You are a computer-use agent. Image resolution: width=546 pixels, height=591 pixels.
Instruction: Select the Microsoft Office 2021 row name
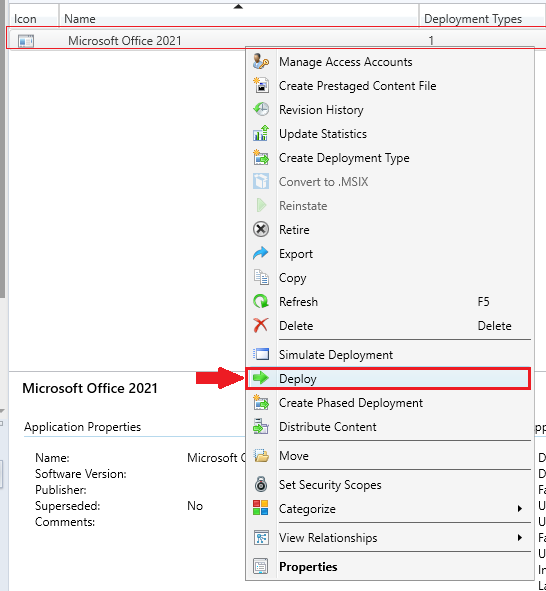pyautogui.click(x=124, y=40)
